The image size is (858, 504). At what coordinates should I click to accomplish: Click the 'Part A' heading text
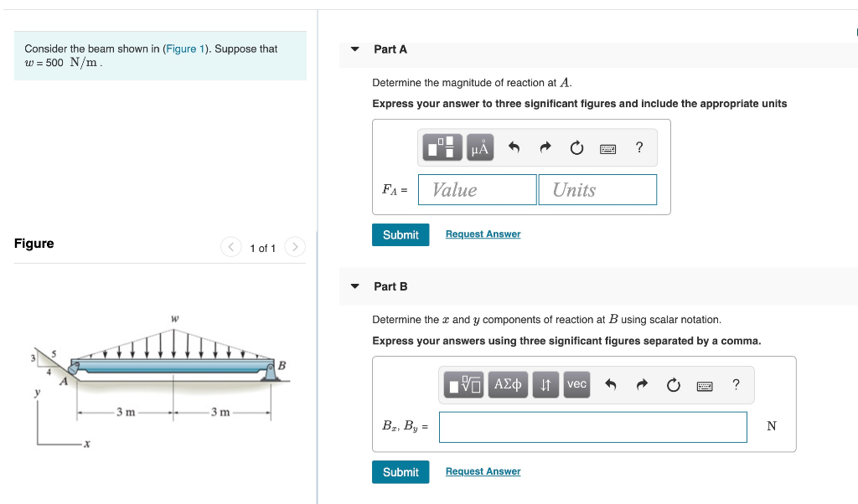pyautogui.click(x=390, y=49)
